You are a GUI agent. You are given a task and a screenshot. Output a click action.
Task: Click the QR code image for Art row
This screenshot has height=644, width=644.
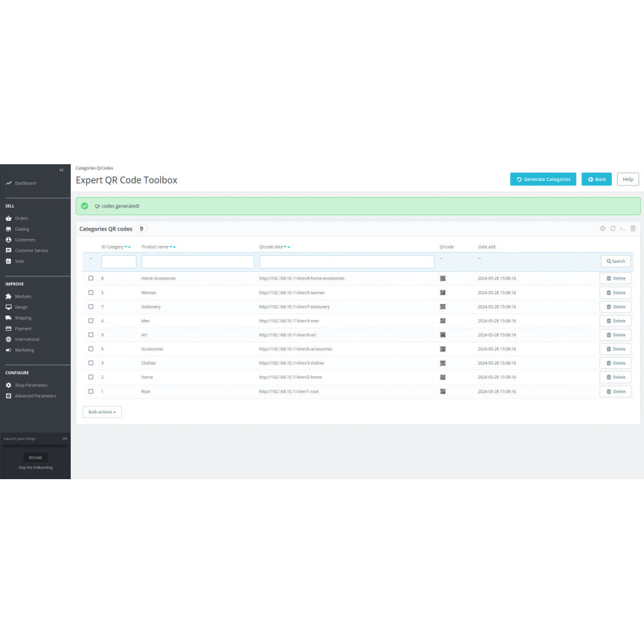click(442, 335)
